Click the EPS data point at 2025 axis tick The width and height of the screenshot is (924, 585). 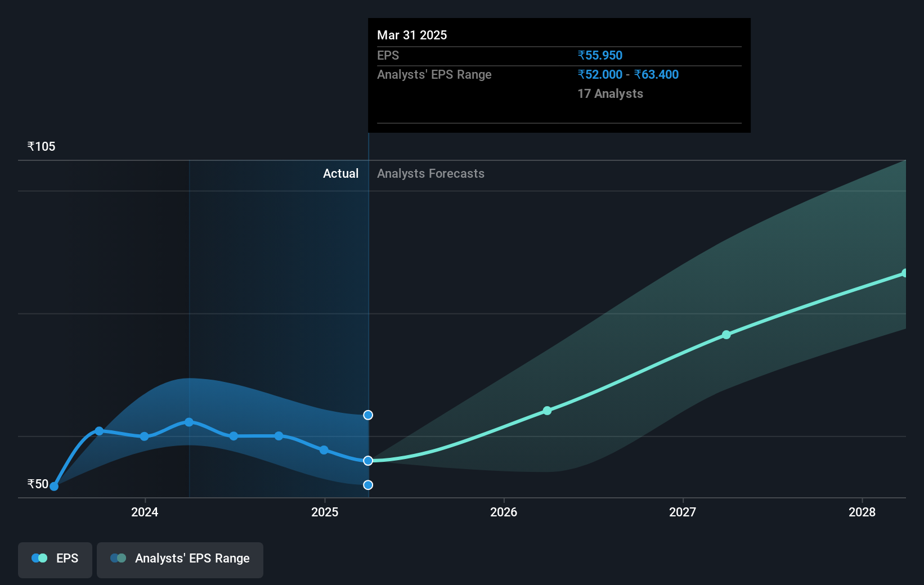tap(324, 450)
